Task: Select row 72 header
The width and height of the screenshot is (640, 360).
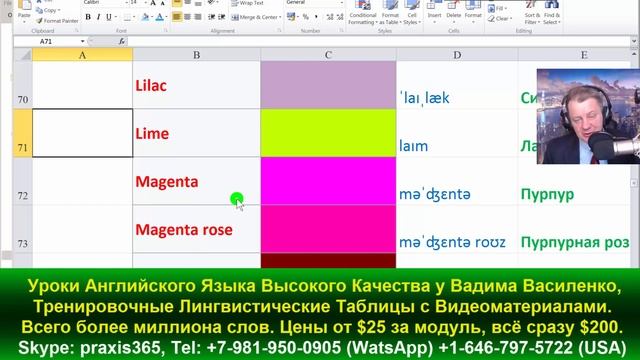Action: coord(23,181)
